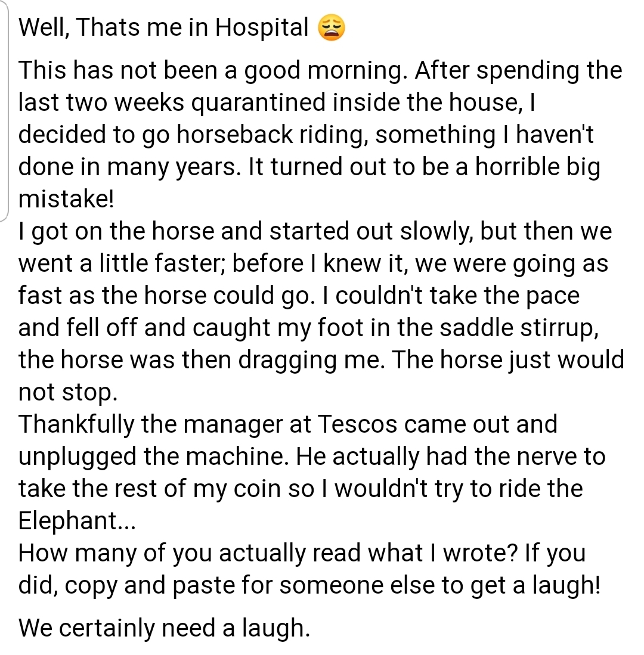Click the word 'Elephant...' in the post
This screenshot has height=655, width=644.
coord(77,521)
